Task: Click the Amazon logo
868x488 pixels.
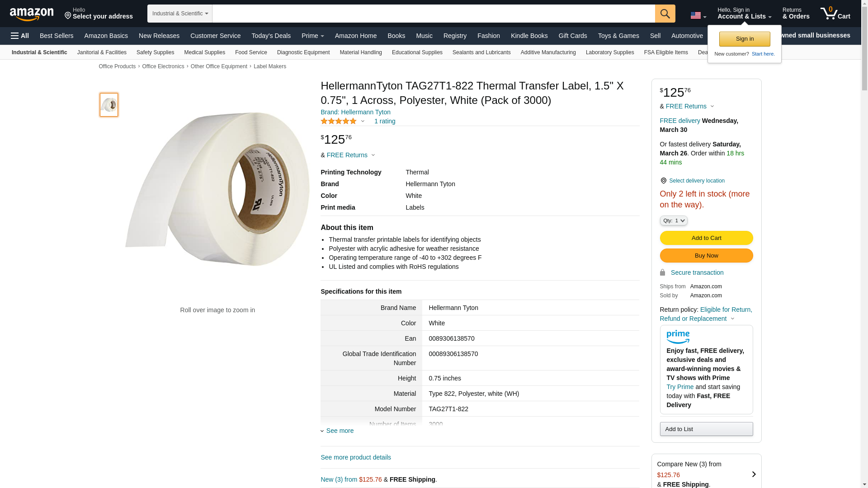Action: 32,14
